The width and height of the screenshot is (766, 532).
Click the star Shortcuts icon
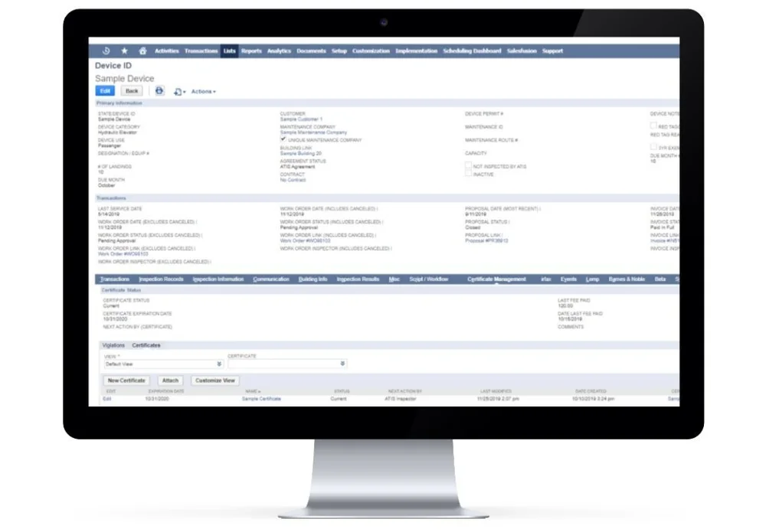(x=124, y=51)
